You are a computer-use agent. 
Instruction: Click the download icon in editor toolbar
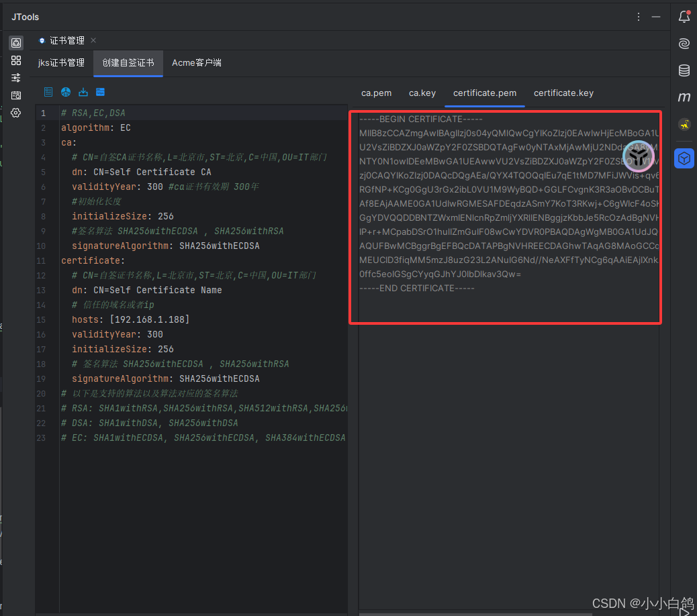(83, 92)
